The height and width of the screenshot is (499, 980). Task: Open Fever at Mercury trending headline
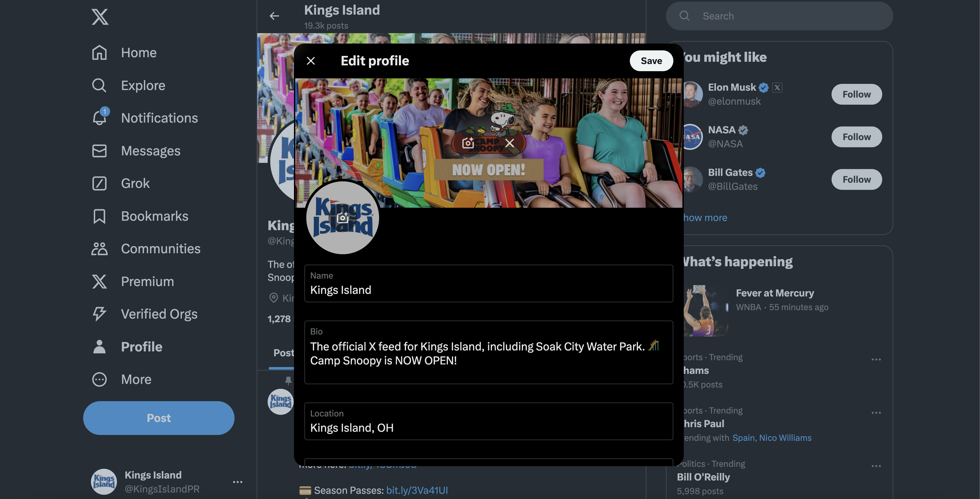click(775, 293)
